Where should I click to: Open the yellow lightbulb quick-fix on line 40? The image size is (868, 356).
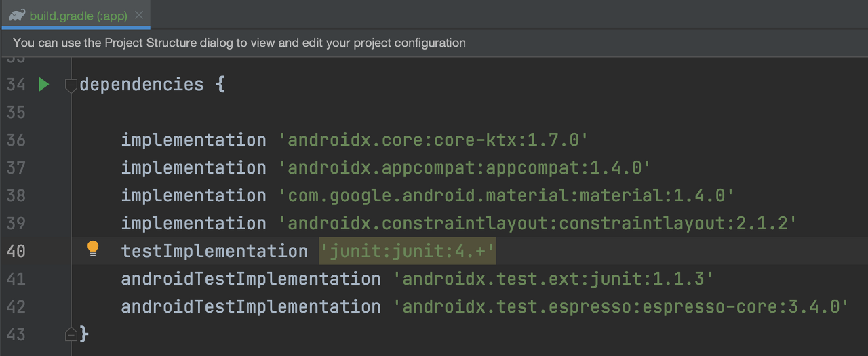pos(94,250)
